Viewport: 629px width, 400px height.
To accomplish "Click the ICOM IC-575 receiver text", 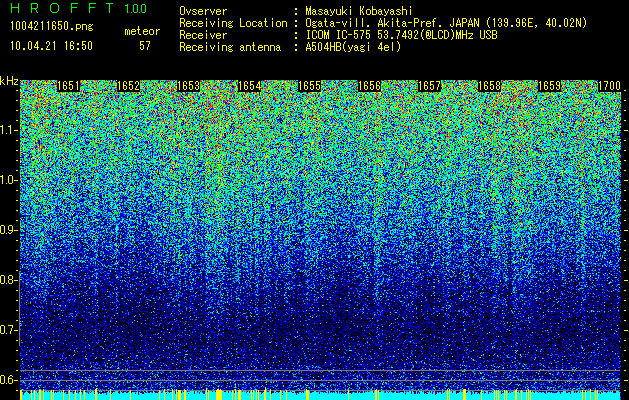I will [x=402, y=35].
